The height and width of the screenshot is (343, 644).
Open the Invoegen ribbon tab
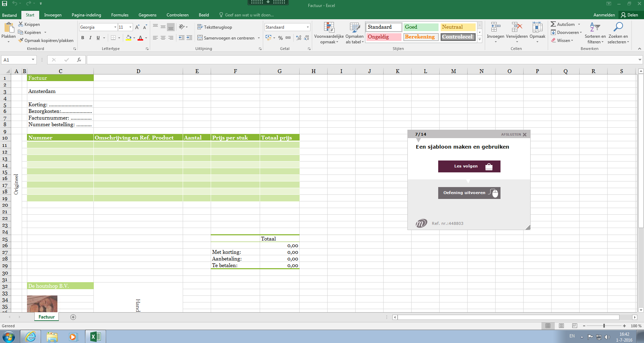[53, 15]
